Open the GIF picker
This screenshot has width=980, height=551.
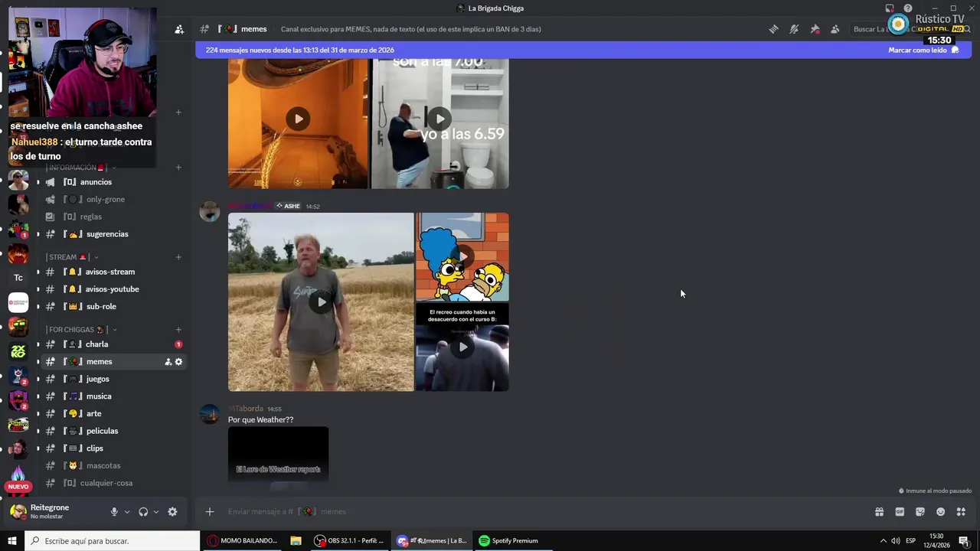point(900,512)
